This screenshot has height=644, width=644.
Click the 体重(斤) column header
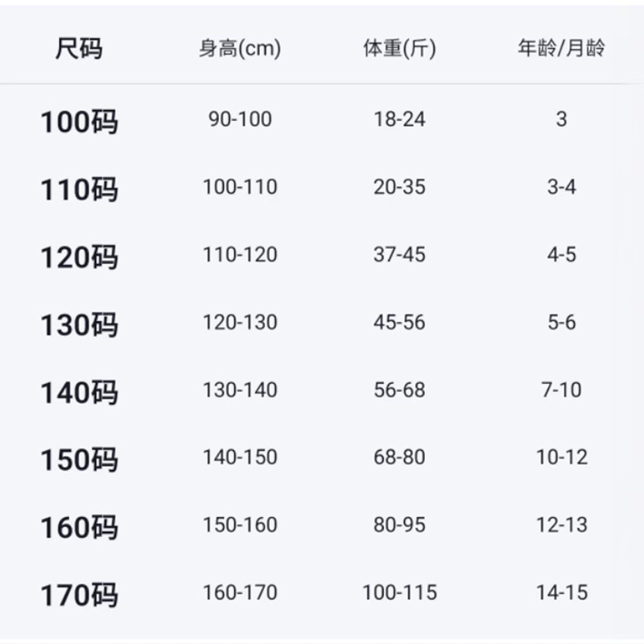pyautogui.click(x=399, y=49)
